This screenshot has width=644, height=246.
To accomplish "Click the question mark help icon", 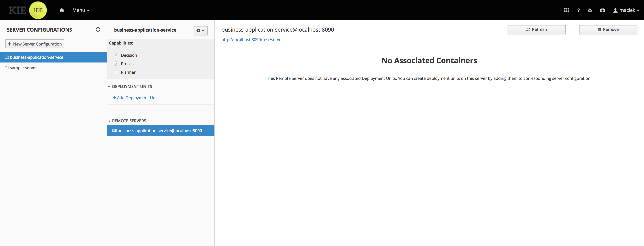I will click(x=578, y=10).
